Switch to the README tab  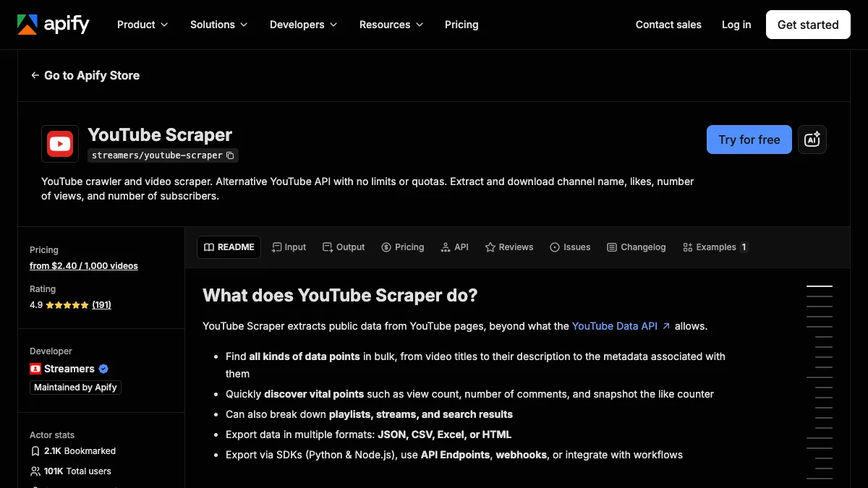pyautogui.click(x=229, y=247)
